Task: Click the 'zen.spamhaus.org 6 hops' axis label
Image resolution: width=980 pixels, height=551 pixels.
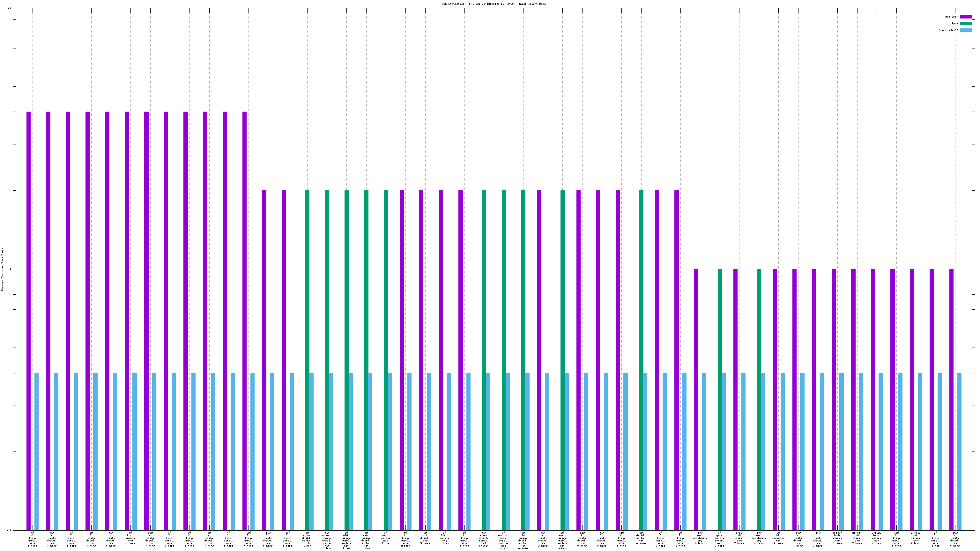Action: click(700, 538)
